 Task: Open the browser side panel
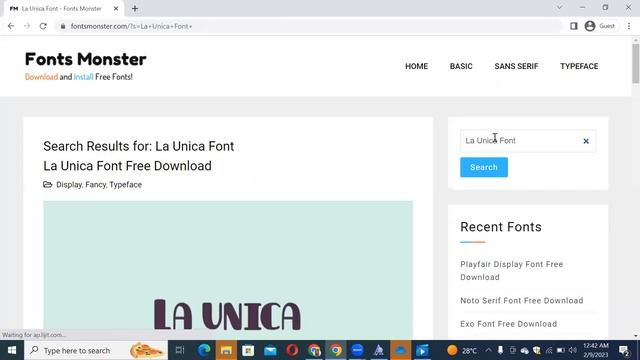[573, 26]
